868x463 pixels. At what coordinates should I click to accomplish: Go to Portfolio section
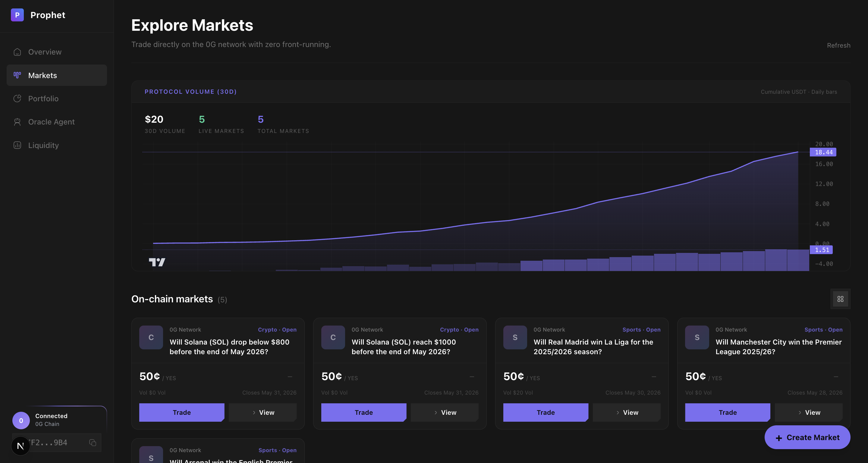click(57, 98)
